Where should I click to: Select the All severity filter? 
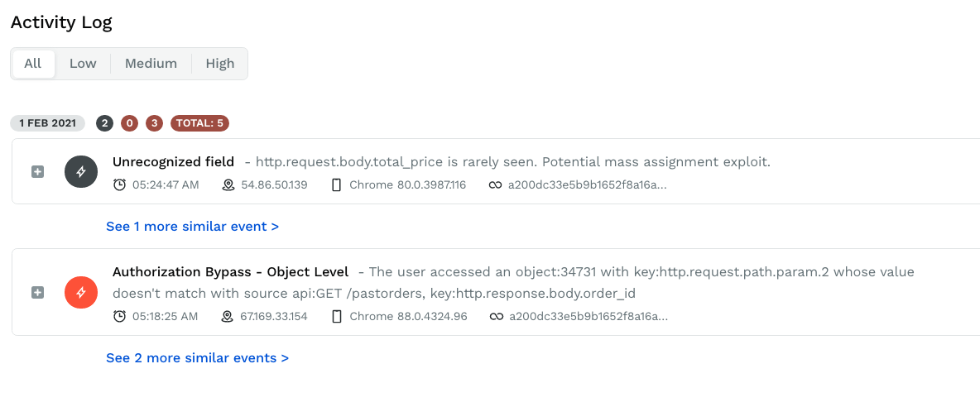[33, 64]
